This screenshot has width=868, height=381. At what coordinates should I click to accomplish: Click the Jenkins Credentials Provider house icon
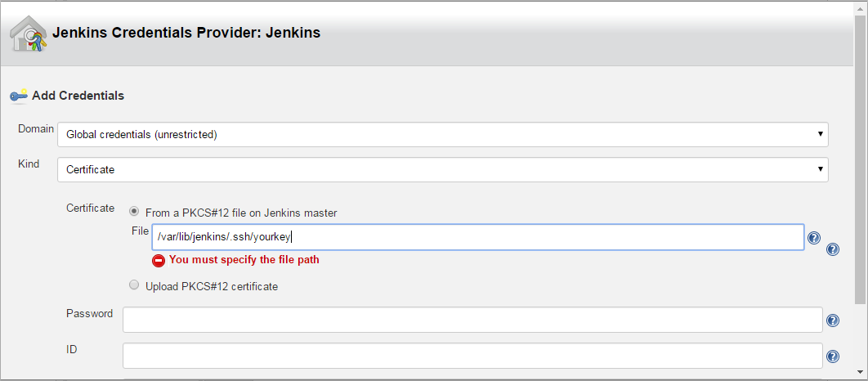click(29, 34)
